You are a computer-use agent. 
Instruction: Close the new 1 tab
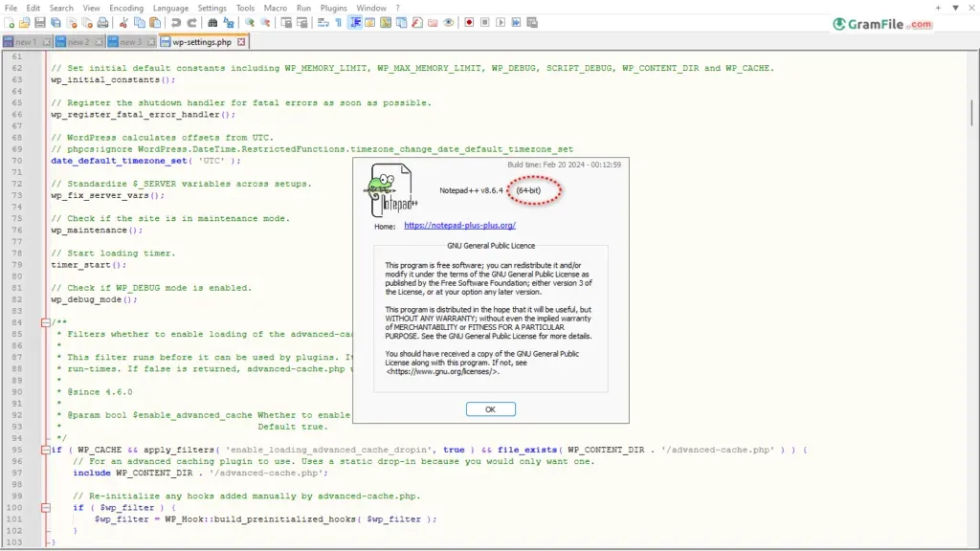click(x=47, y=42)
